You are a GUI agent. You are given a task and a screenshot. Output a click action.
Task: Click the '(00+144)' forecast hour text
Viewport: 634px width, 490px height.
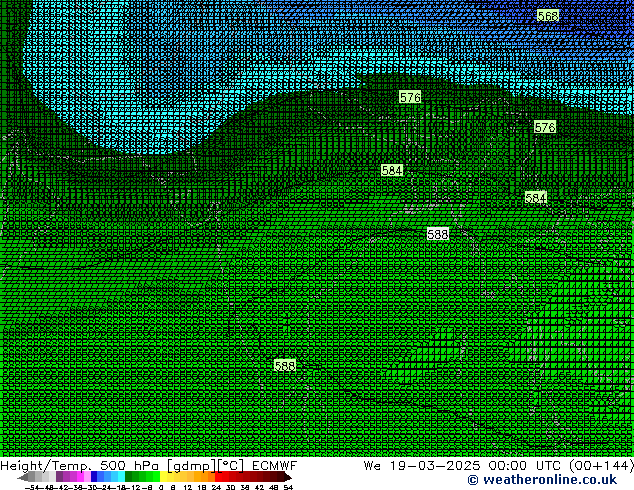coord(601,465)
